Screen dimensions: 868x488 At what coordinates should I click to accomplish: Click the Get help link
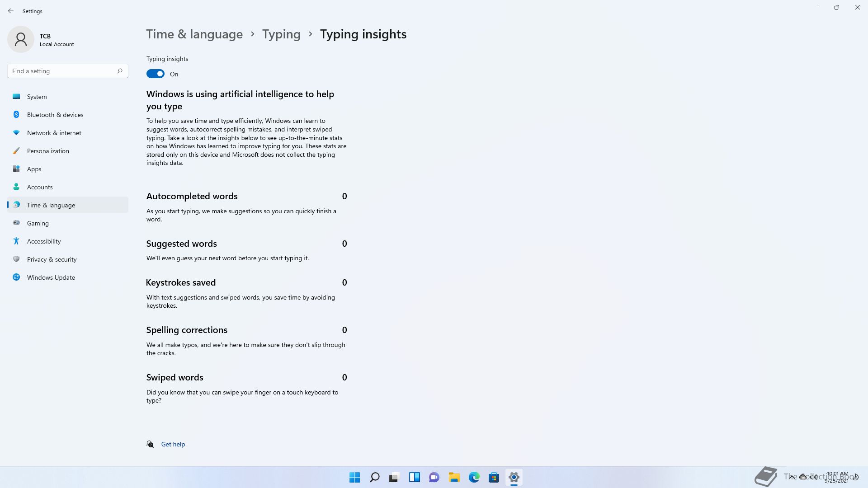click(173, 444)
